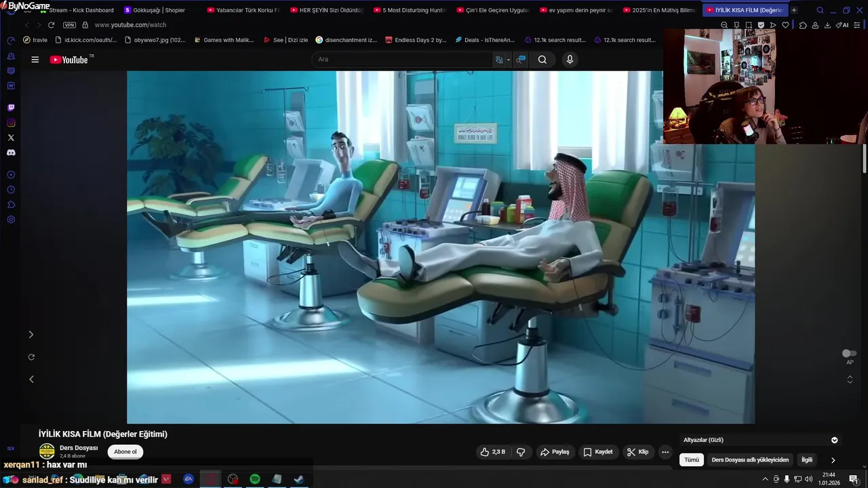The image size is (868, 488).
Task: Search tabs with top-right magnifier icon
Action: (x=820, y=10)
